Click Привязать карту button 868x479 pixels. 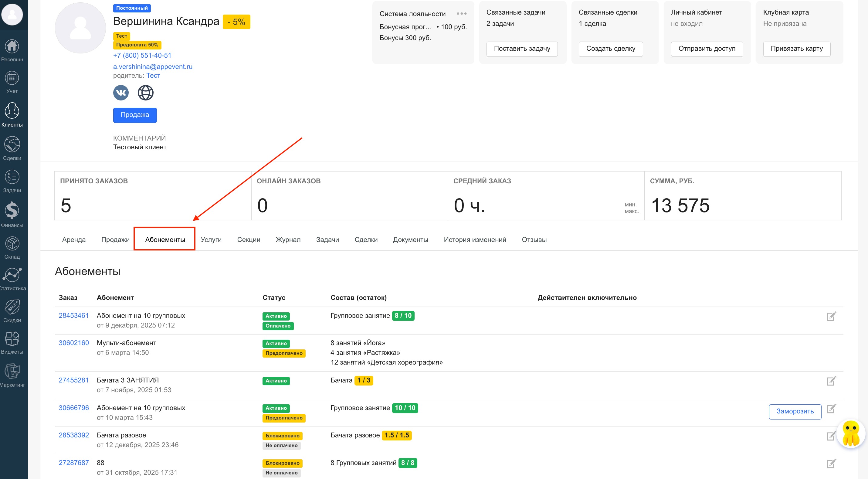pos(797,49)
